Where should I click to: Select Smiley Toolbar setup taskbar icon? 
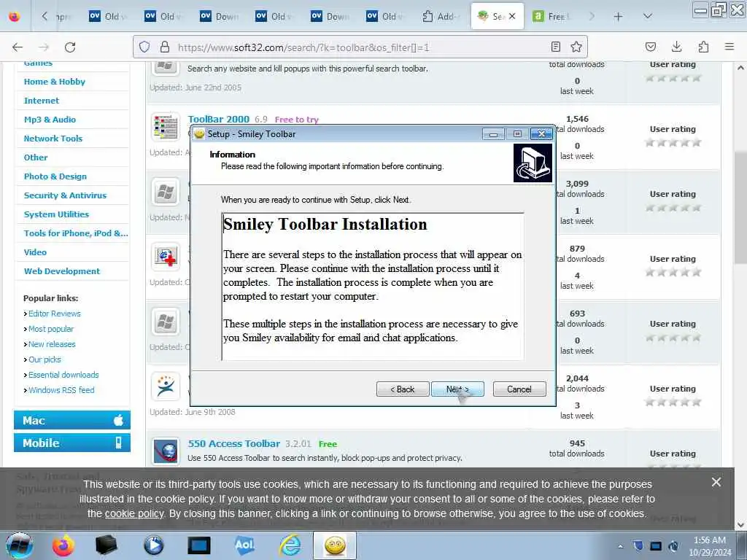click(x=334, y=545)
